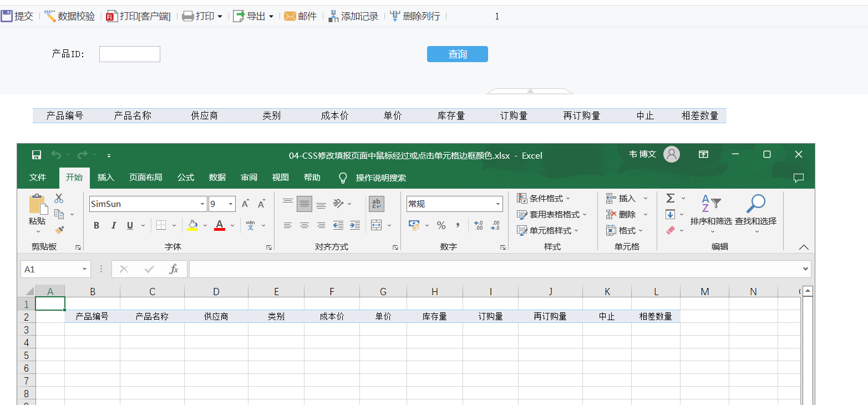Click the accounting currency format icon
Viewport: 868px width, 405px height.
point(414,225)
